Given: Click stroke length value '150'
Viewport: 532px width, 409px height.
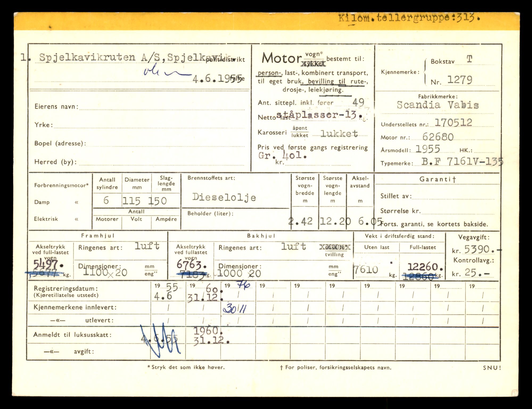Looking at the screenshot, I should tap(158, 201).
